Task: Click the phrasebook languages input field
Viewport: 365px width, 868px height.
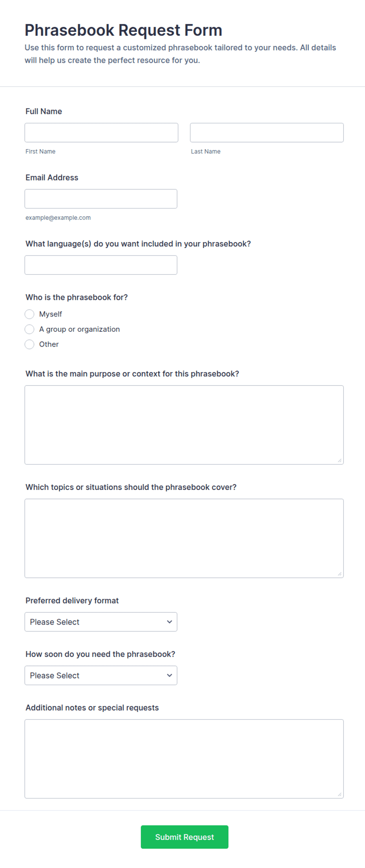Action: (x=101, y=265)
